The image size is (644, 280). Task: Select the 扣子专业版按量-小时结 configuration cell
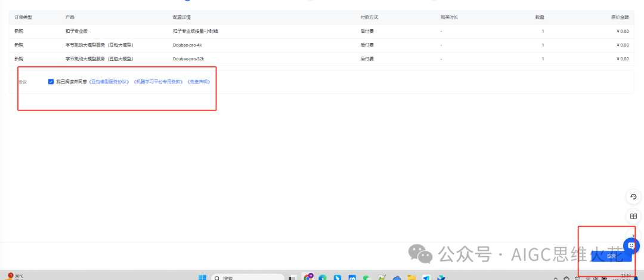[x=196, y=31]
